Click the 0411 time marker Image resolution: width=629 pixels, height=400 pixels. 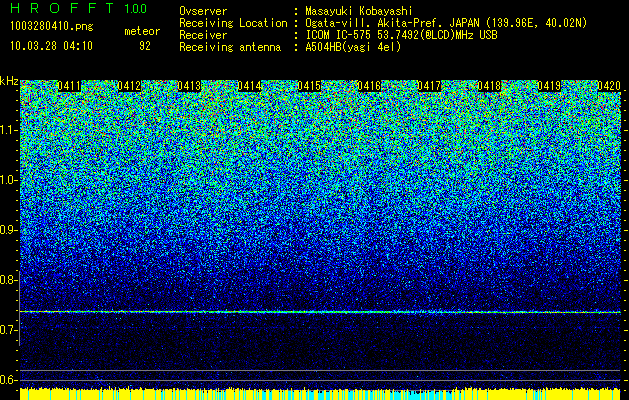(x=69, y=86)
